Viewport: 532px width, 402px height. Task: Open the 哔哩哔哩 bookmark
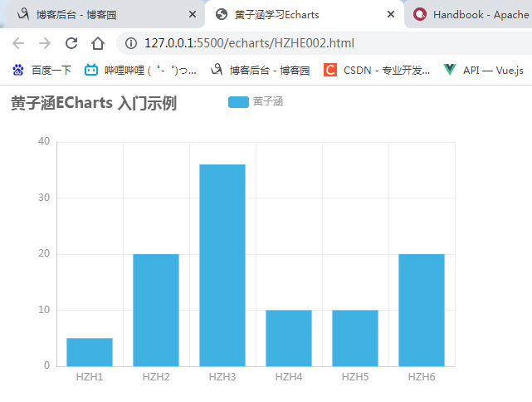[140, 71]
